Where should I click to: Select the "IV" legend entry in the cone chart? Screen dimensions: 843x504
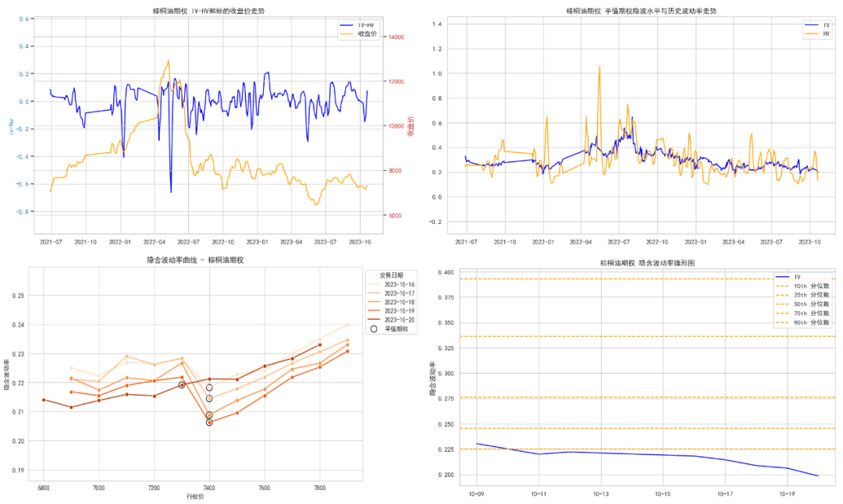point(788,277)
